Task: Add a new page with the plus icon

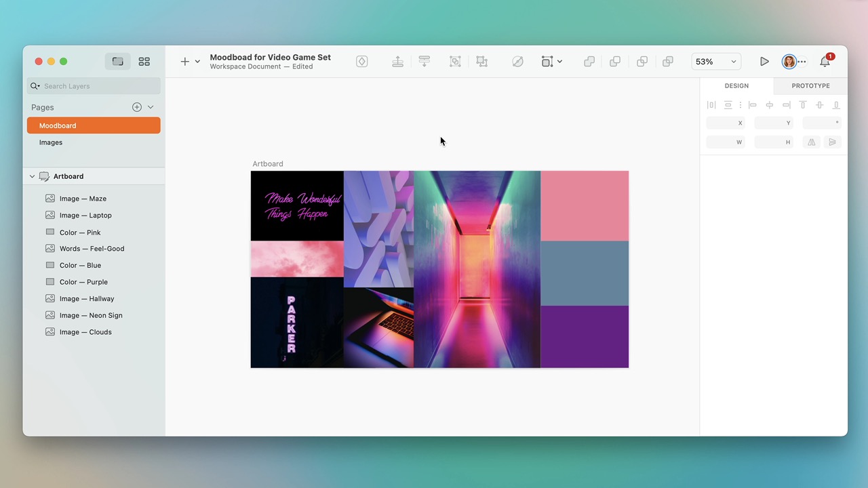Action: (x=137, y=107)
